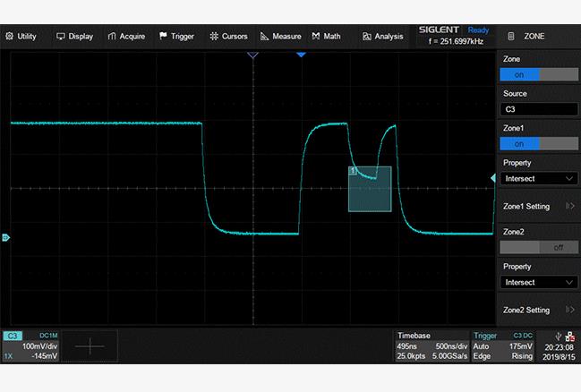Click the trigger level arrow marker
The image size is (581, 392).
point(491,180)
